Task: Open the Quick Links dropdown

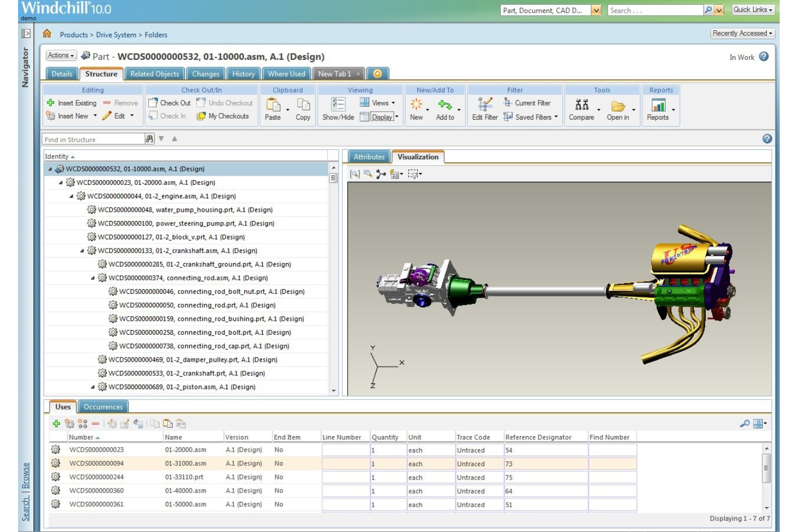Action: click(753, 10)
